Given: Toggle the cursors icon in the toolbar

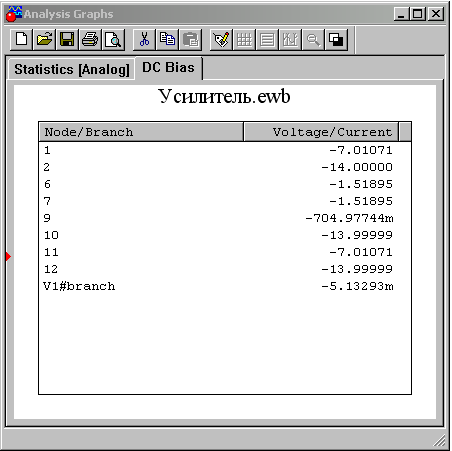Looking at the screenshot, I should (x=290, y=40).
